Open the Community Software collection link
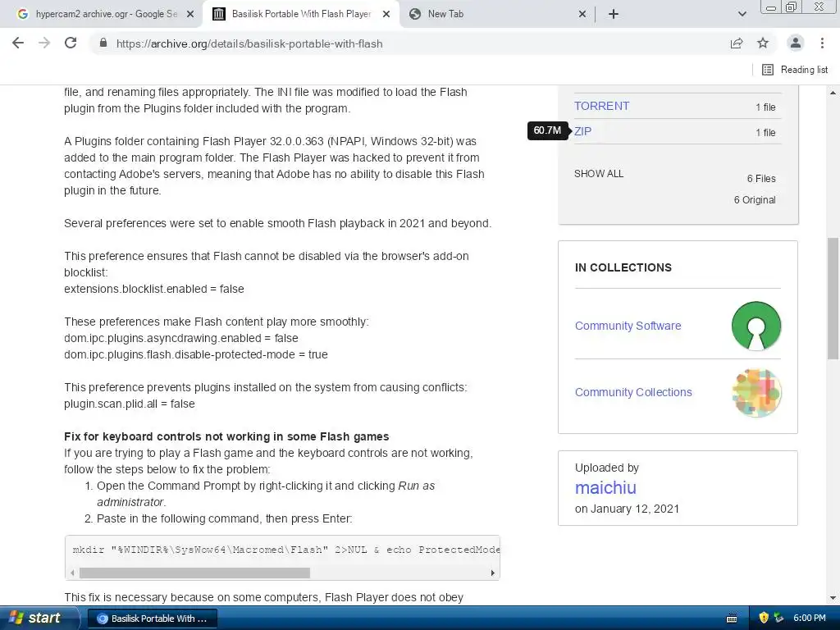The image size is (840, 630). click(x=628, y=326)
